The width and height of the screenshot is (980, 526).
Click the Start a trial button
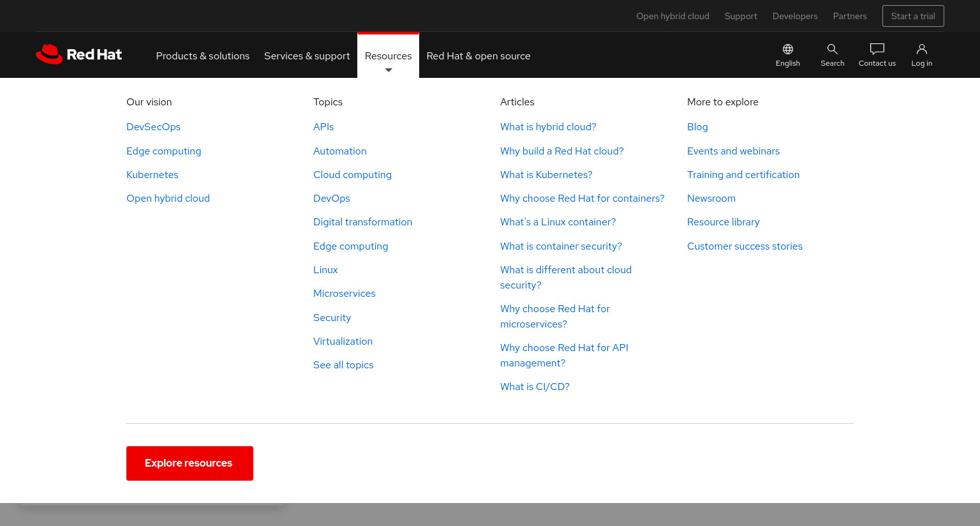coord(913,16)
